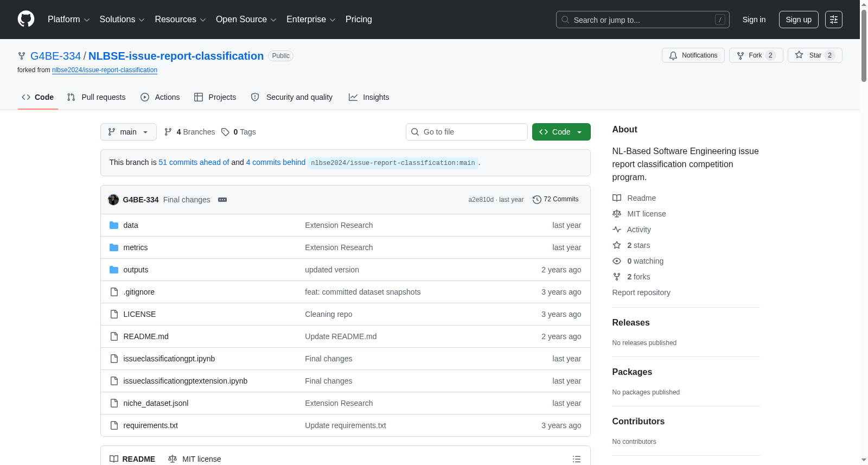868x465 pixels.
Task: Click the Sign up button
Action: tap(799, 20)
